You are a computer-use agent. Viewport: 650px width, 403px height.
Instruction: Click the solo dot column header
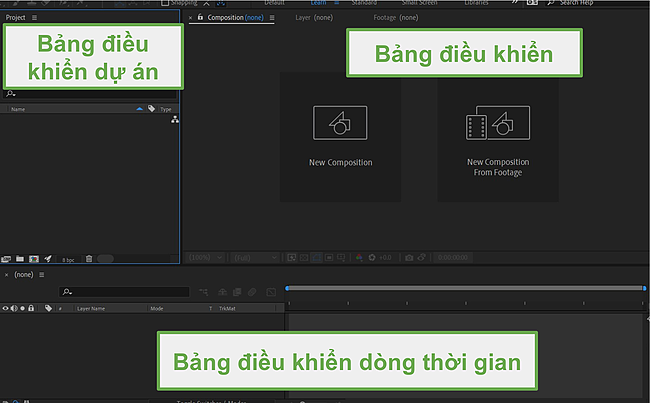click(x=22, y=308)
